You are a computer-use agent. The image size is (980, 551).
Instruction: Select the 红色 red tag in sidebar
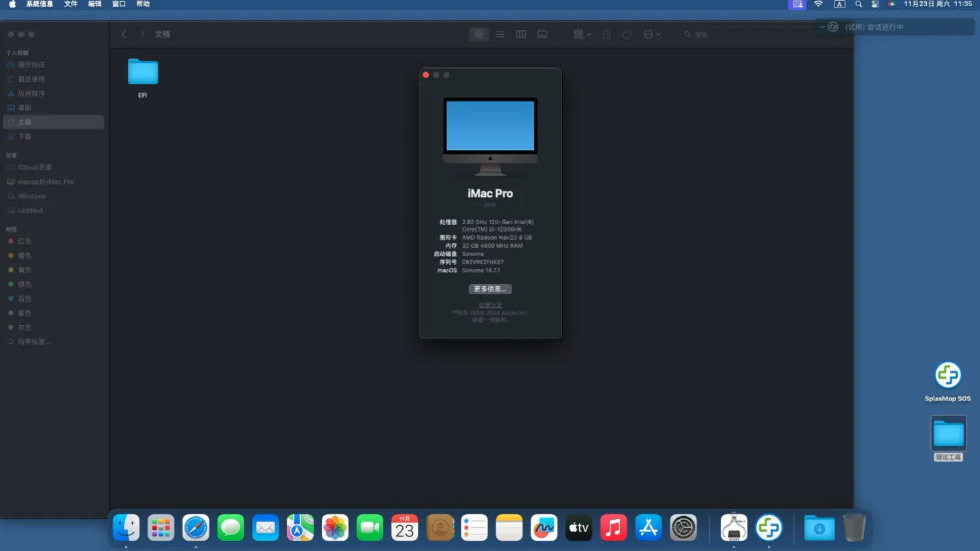[24, 241]
